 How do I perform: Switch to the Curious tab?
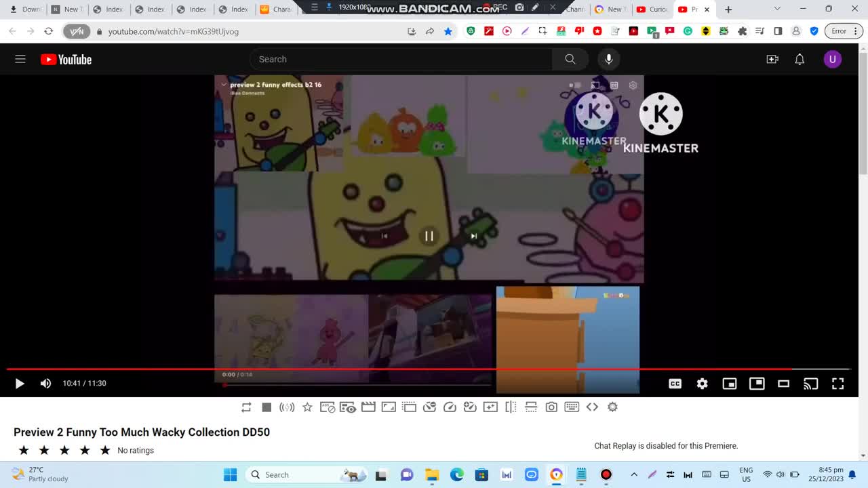tap(652, 9)
